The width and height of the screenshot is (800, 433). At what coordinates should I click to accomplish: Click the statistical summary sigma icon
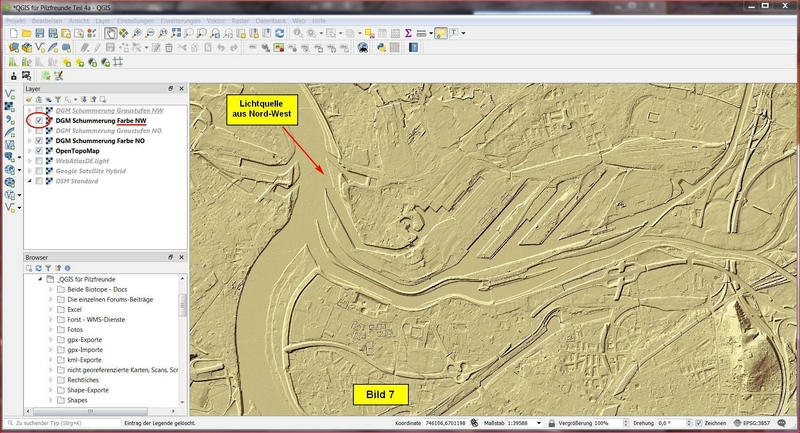408,33
